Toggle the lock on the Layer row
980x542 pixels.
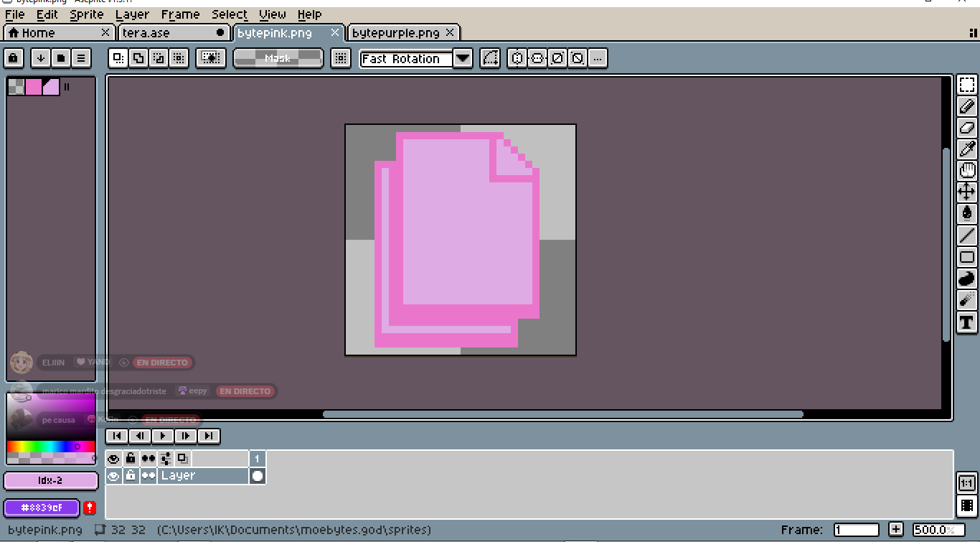[x=131, y=476]
